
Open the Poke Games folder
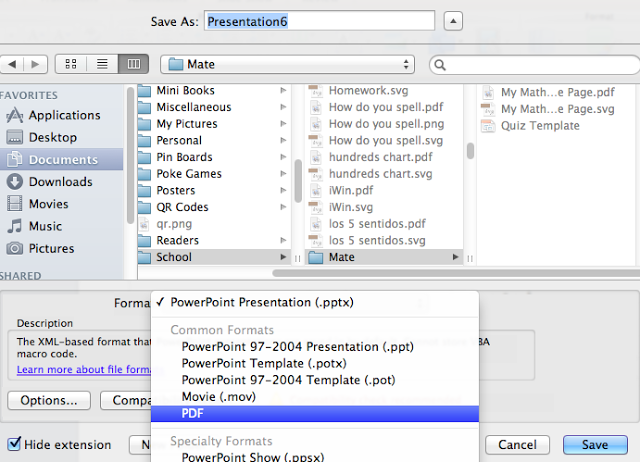coord(214,174)
